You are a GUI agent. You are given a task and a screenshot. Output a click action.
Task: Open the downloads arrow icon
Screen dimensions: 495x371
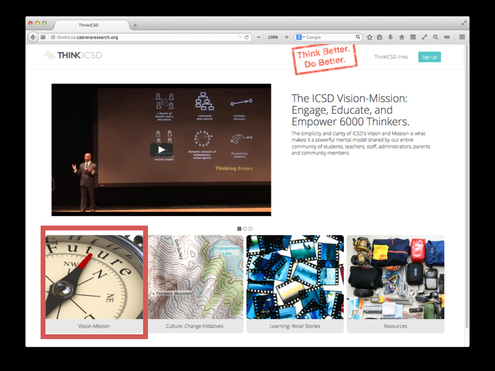tap(391, 37)
